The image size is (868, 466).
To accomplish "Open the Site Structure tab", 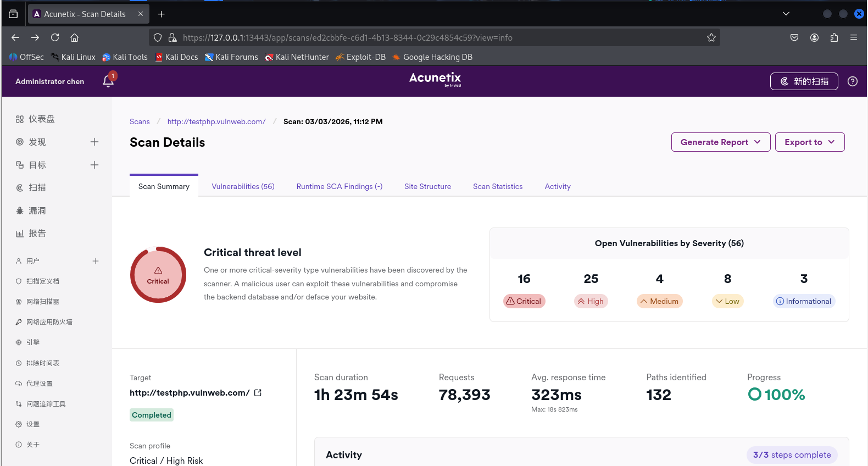I will click(x=427, y=187).
